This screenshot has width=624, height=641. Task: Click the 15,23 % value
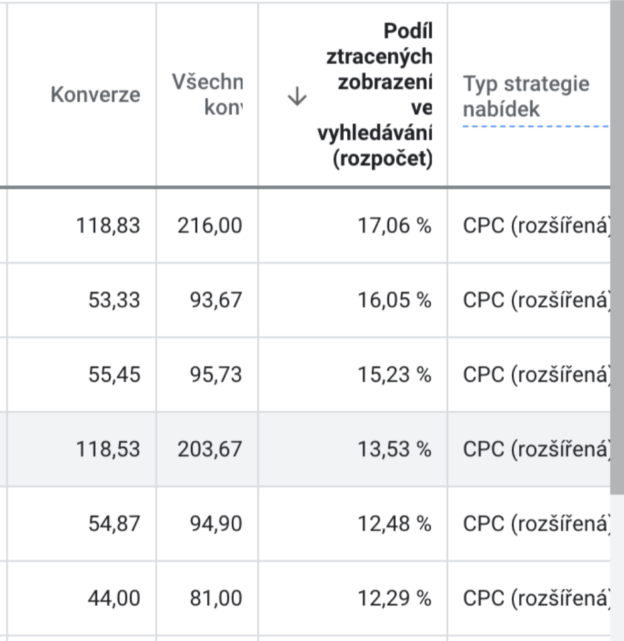394,374
